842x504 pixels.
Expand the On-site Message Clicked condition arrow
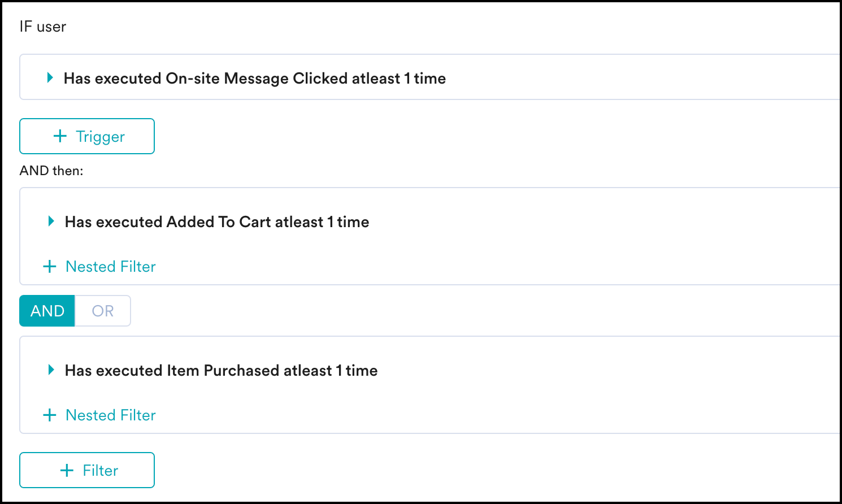click(50, 78)
